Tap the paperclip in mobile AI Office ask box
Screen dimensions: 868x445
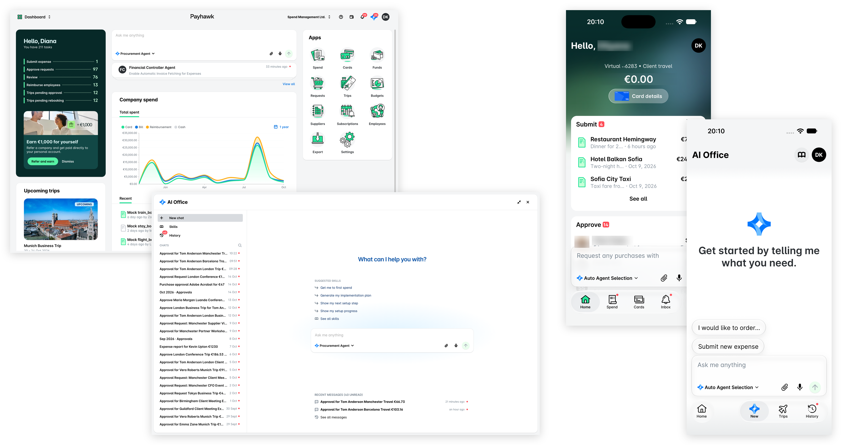pos(785,387)
